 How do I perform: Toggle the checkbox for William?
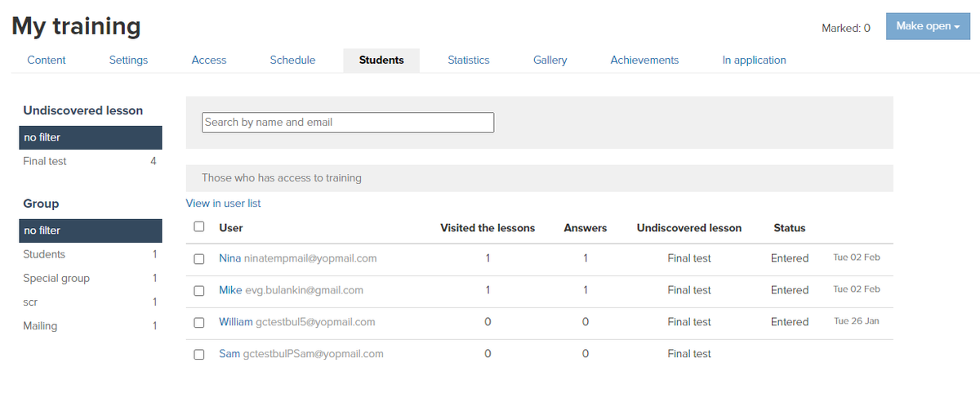pos(199,323)
